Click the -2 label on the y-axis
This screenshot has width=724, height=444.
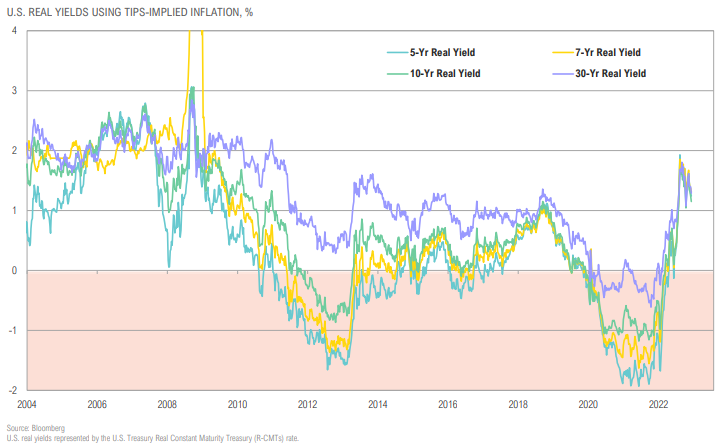coord(12,390)
